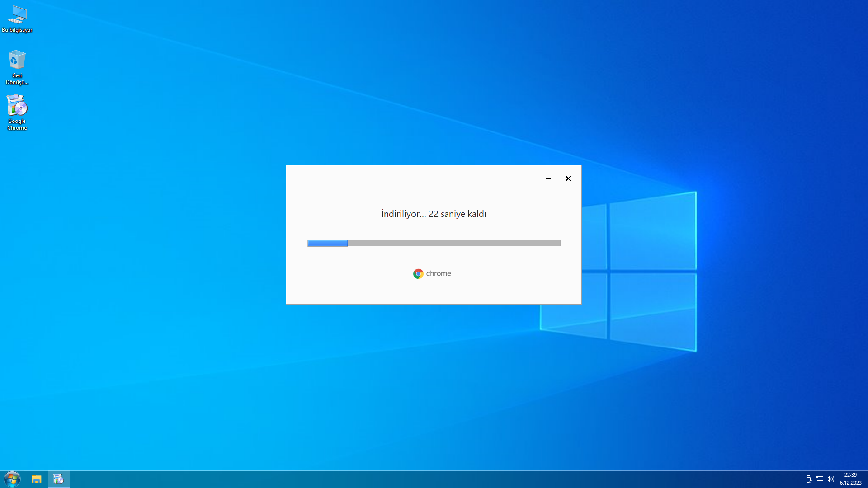Select the Geri Dönüşüm recycle bin icon
This screenshot has height=488, width=868.
[17, 67]
